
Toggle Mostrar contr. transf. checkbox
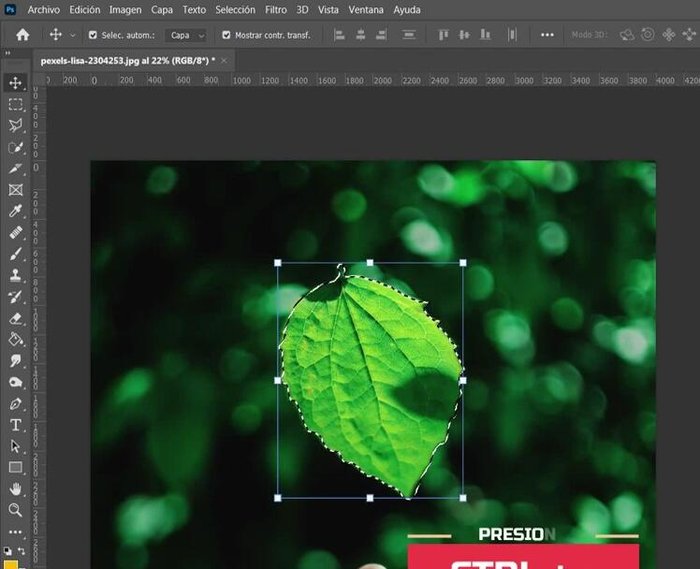[226, 35]
